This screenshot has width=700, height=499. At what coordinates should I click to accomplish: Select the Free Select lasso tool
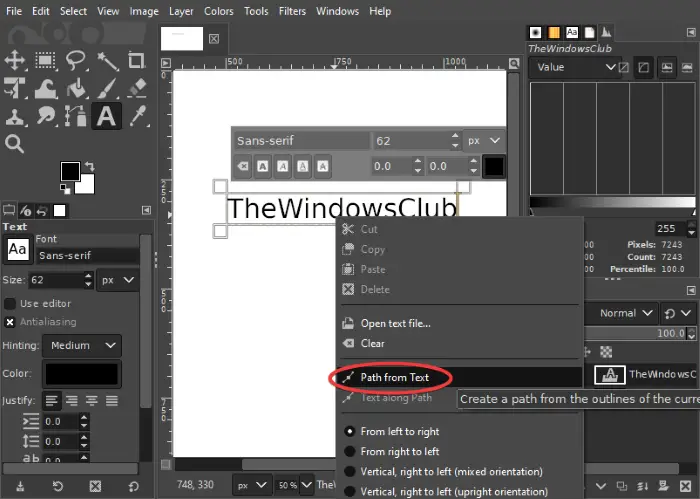coord(75,60)
